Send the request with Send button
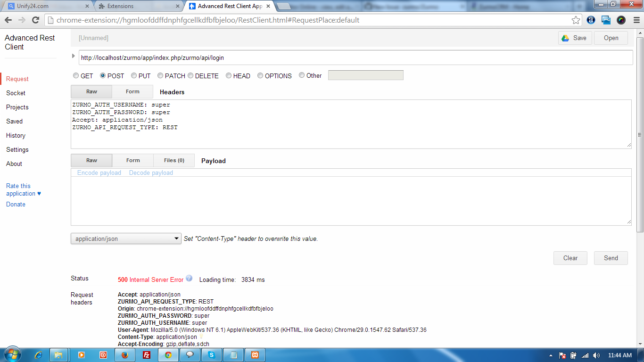 (611, 258)
